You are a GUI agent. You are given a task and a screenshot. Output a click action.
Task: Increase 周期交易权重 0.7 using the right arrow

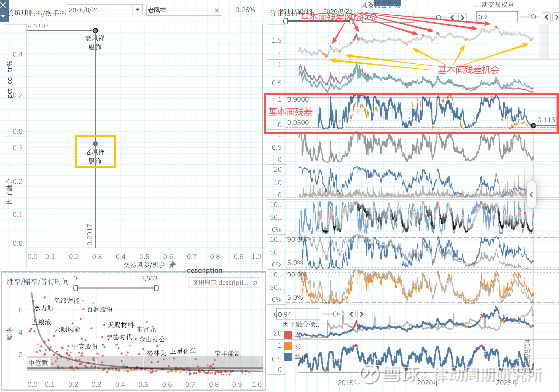[x=556, y=17]
